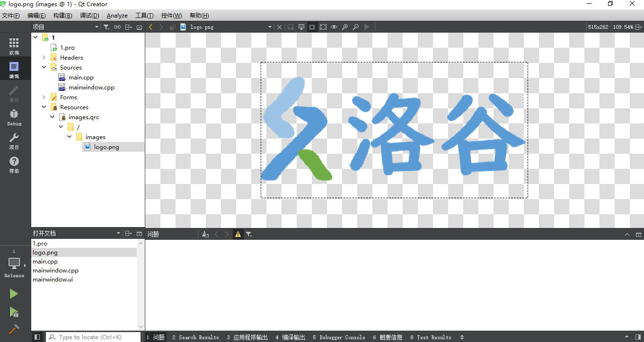
Task: Expand the Forms folder
Action: click(x=44, y=97)
